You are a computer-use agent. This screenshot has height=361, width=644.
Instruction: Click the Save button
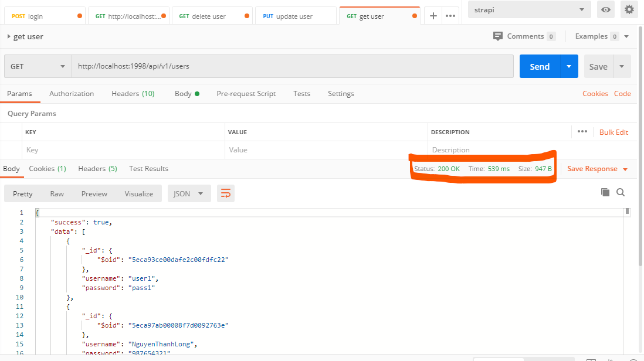click(x=598, y=66)
